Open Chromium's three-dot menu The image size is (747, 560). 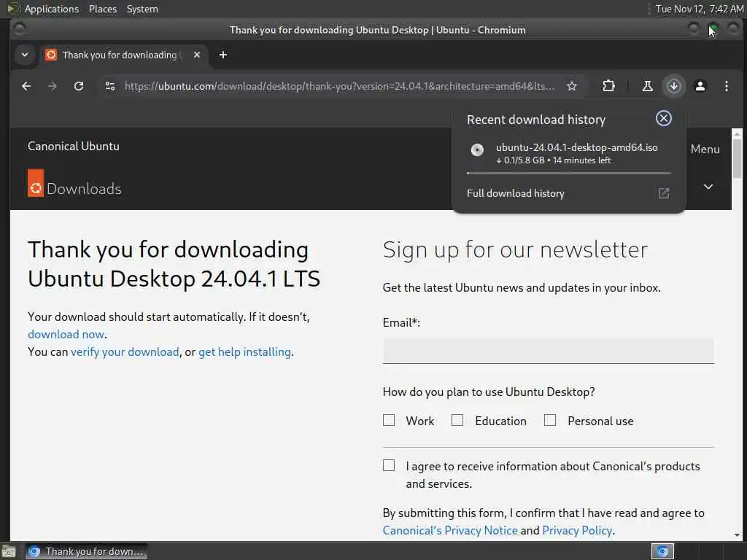[727, 86]
